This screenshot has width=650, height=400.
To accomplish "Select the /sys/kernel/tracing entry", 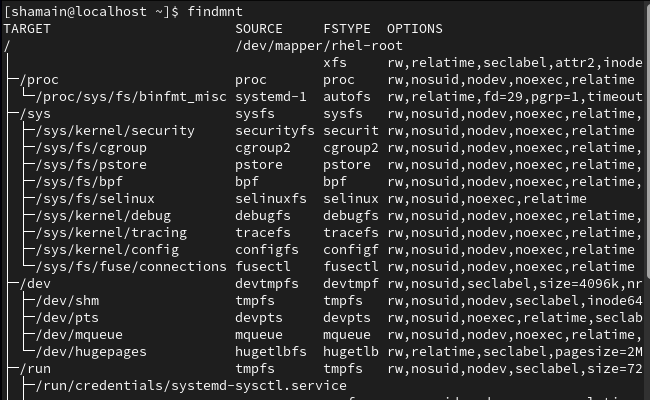I will coord(111,233).
